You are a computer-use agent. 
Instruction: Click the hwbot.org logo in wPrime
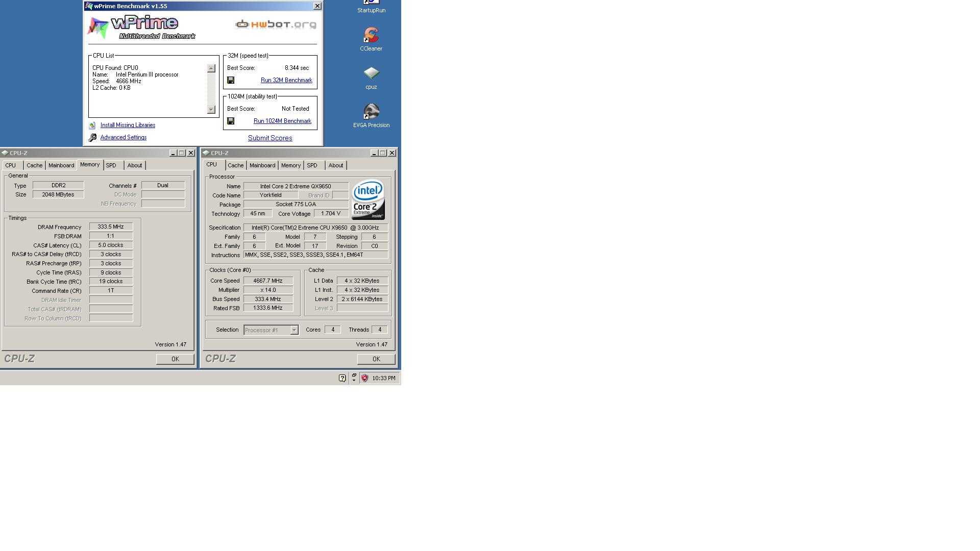click(276, 24)
